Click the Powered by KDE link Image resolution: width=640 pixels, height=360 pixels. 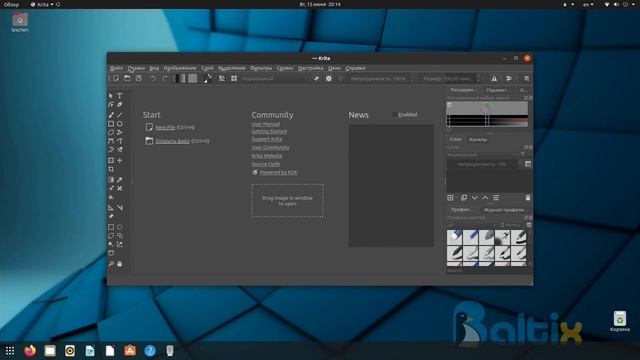coord(278,172)
